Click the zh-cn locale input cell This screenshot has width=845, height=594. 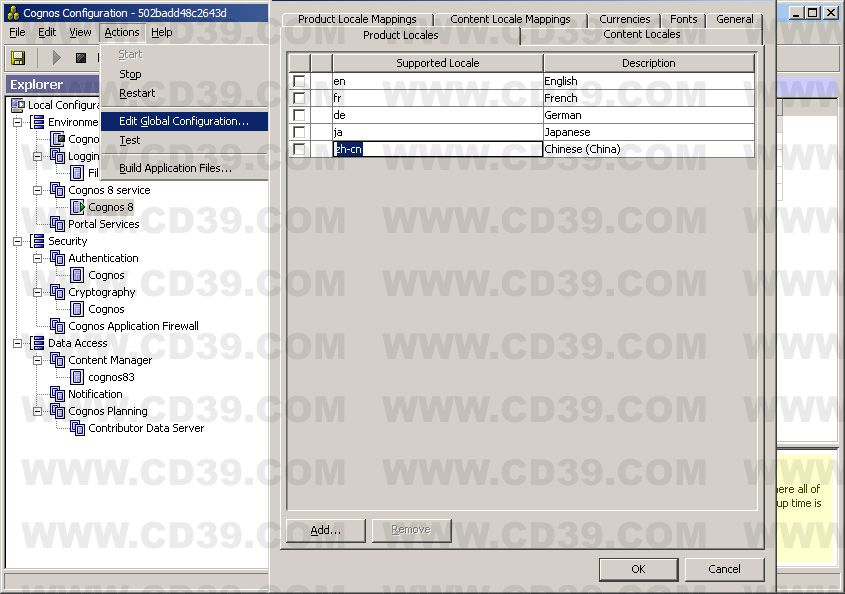point(438,149)
